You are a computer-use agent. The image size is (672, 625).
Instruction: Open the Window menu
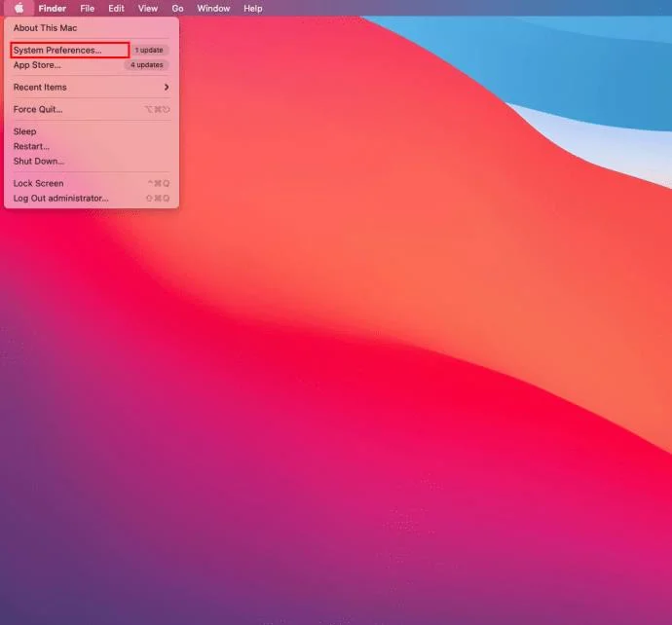(213, 8)
